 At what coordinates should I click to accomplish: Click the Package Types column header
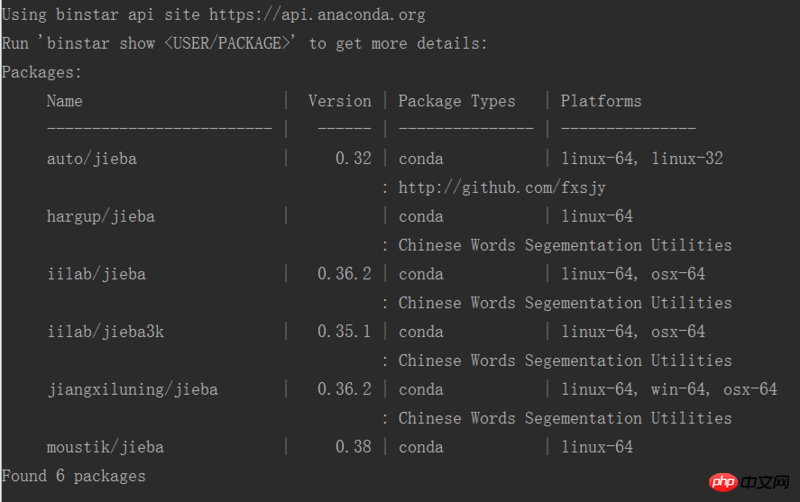pyautogui.click(x=457, y=101)
